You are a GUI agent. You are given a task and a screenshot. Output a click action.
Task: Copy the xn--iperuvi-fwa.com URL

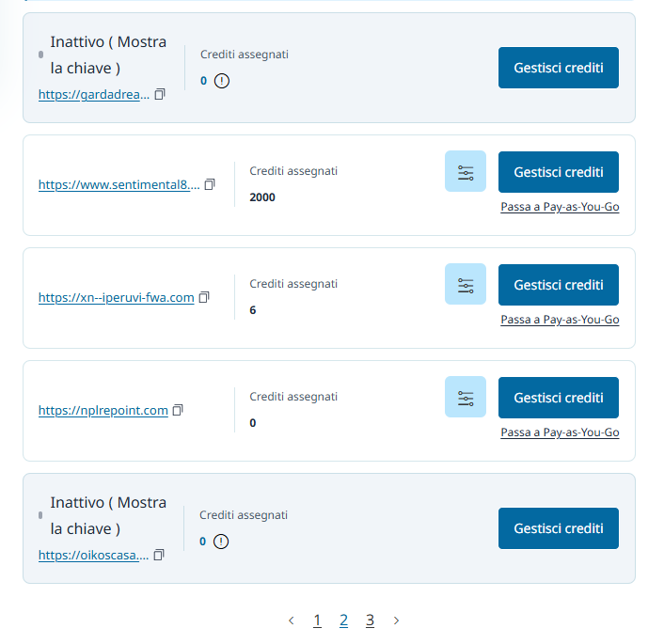pos(204,297)
